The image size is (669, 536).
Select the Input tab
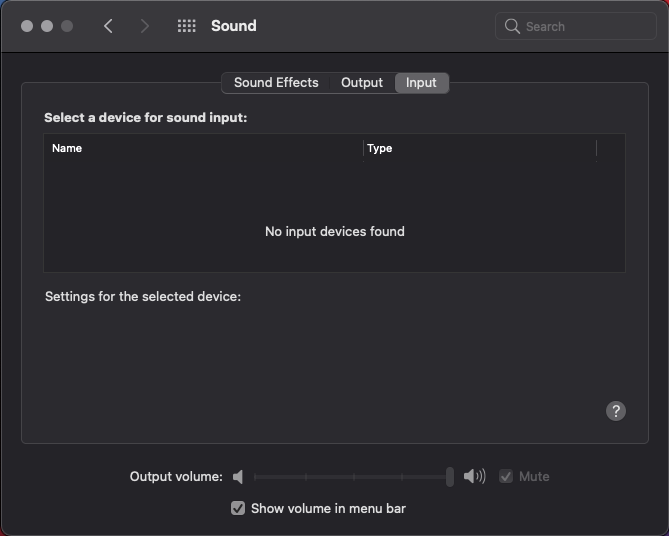(x=421, y=83)
